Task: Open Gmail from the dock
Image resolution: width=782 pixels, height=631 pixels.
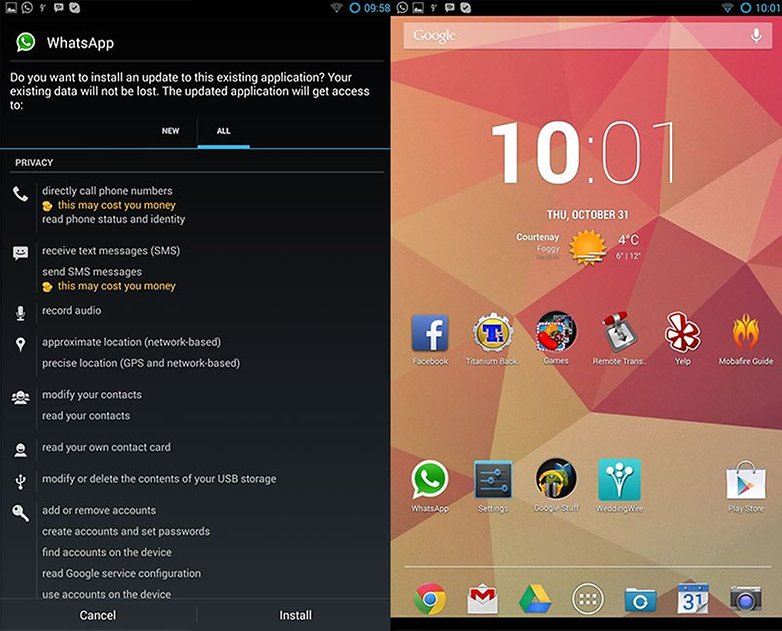Action: point(483,599)
